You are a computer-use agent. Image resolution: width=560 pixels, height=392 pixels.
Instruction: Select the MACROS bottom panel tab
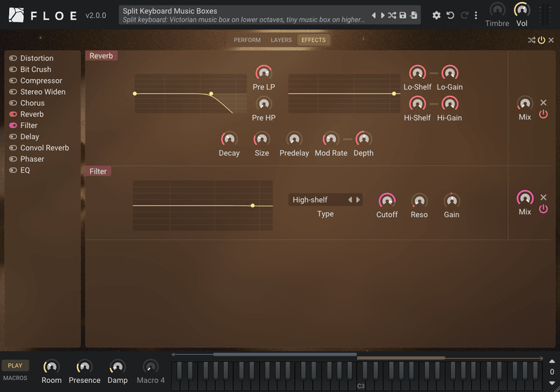(15, 378)
